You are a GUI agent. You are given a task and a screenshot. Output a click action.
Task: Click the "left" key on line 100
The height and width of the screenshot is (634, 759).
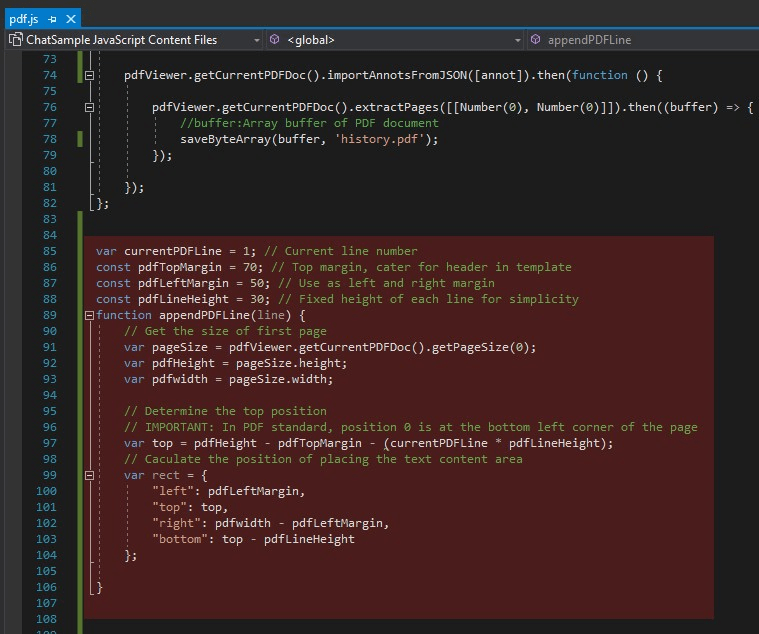click(173, 491)
